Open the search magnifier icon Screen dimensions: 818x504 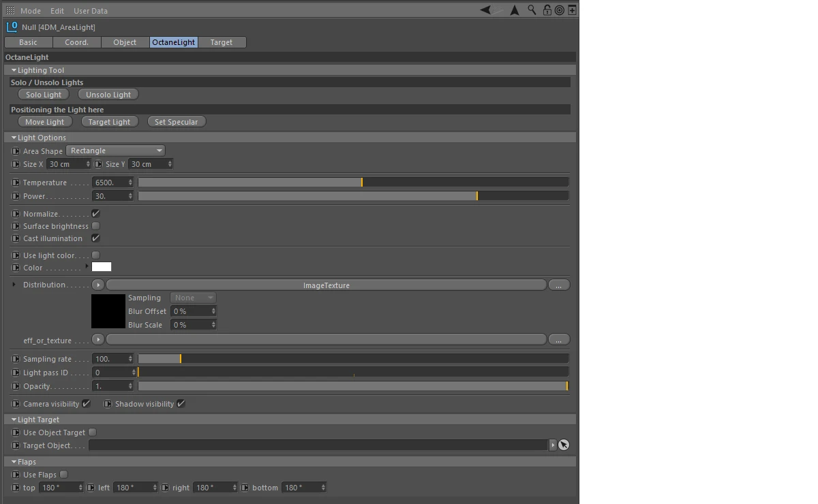pos(532,10)
